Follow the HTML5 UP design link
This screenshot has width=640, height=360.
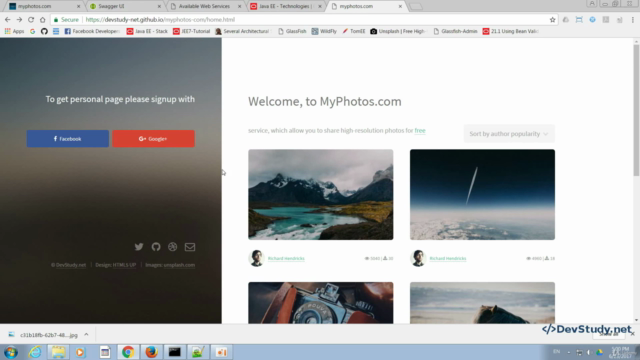pos(124,265)
